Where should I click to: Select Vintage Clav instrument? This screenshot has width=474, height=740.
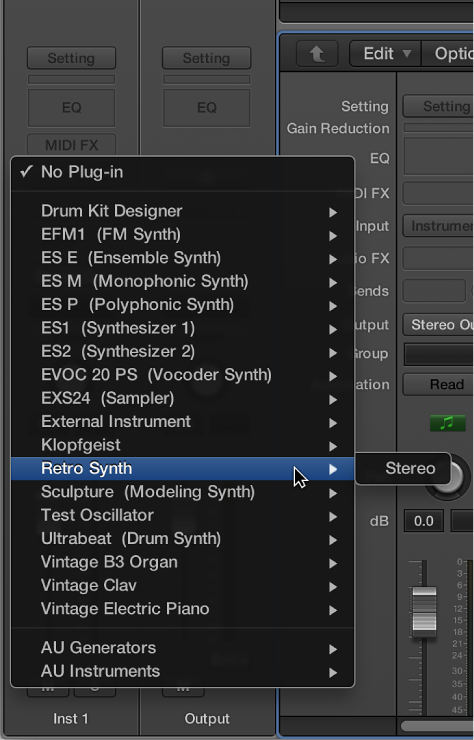183,586
